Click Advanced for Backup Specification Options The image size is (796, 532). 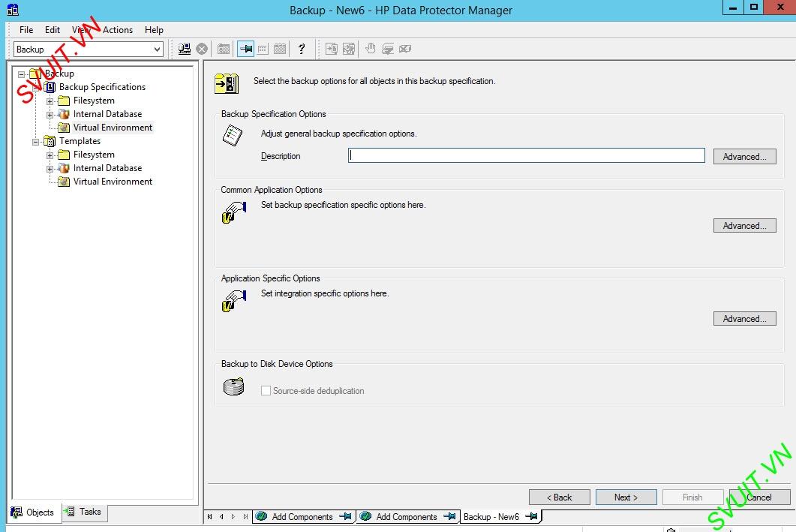(744, 156)
